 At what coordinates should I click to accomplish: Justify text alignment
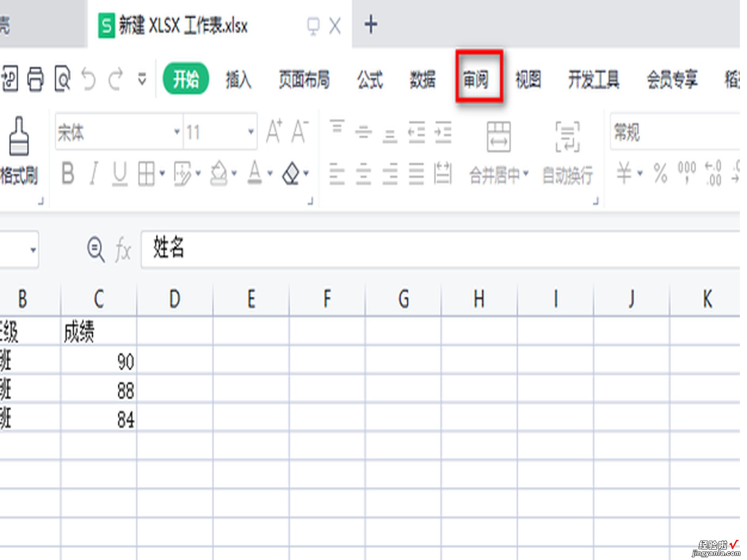pyautogui.click(x=416, y=174)
